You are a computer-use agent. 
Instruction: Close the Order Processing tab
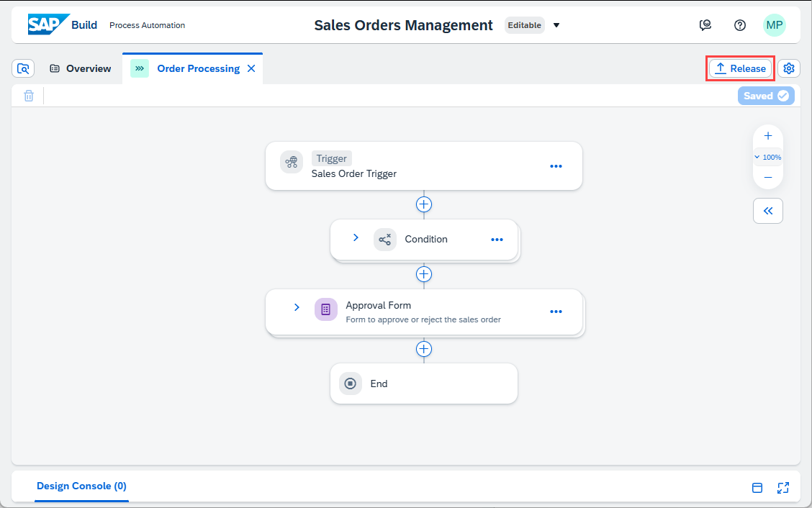point(251,68)
